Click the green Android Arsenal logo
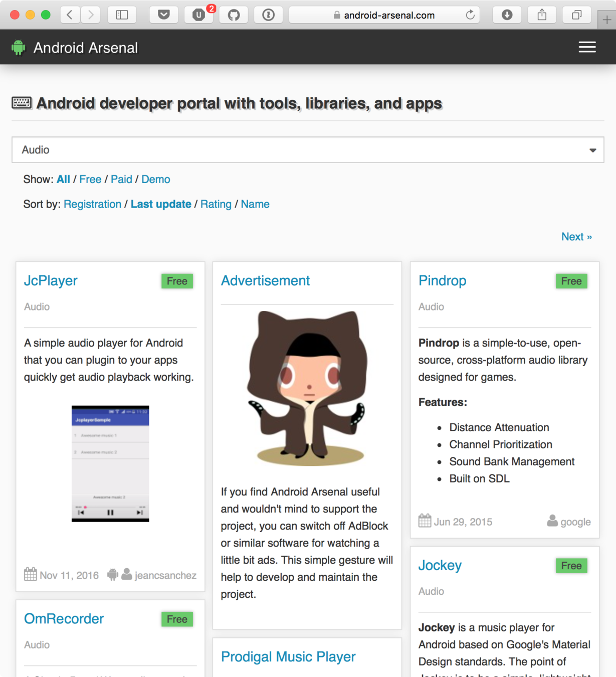This screenshot has height=677, width=616. point(19,48)
